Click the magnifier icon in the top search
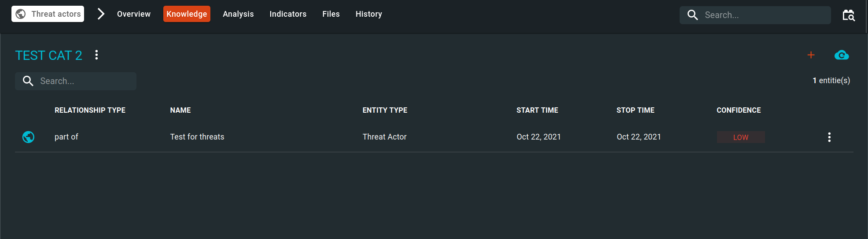Image resolution: width=868 pixels, height=239 pixels. tap(692, 15)
